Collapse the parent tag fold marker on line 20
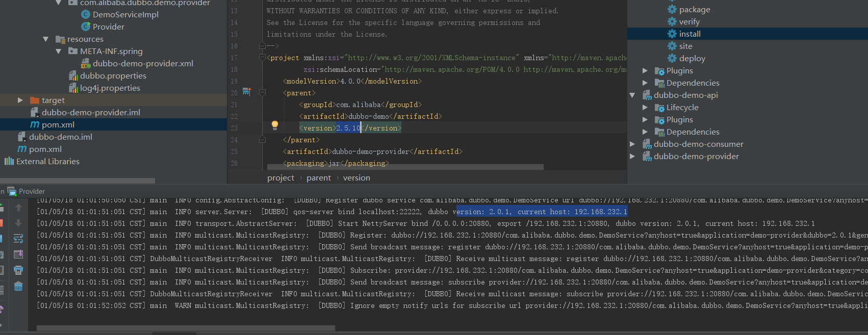Viewport: 868px width, 335px height. [262, 92]
